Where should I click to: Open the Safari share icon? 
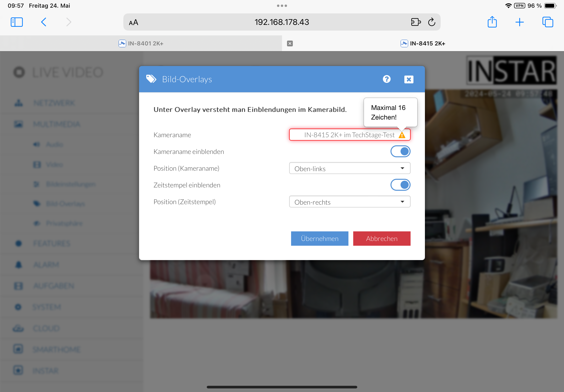[x=492, y=22]
